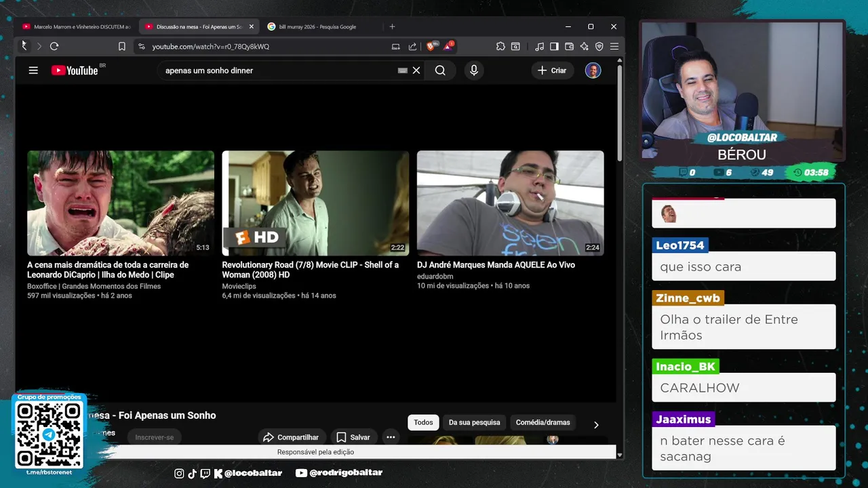The height and width of the screenshot is (488, 868).
Task: Select the 'Comédia/dramas' filter chip
Action: [542, 422]
